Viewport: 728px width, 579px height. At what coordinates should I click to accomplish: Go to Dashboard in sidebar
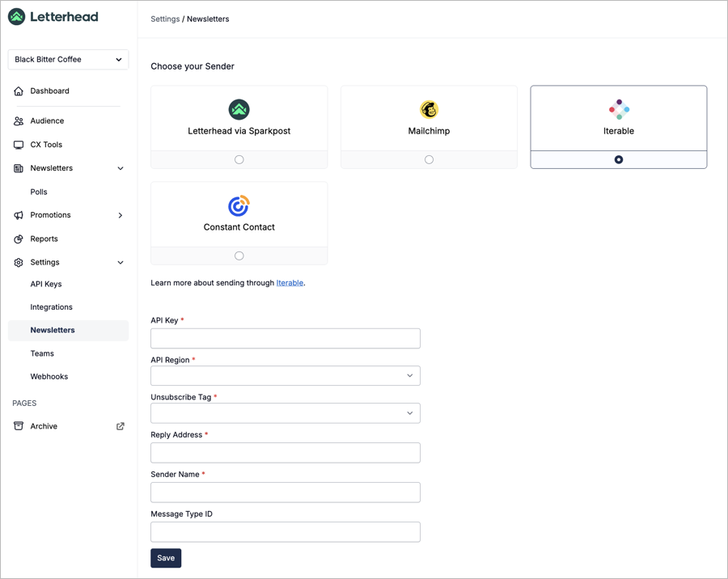(x=49, y=91)
